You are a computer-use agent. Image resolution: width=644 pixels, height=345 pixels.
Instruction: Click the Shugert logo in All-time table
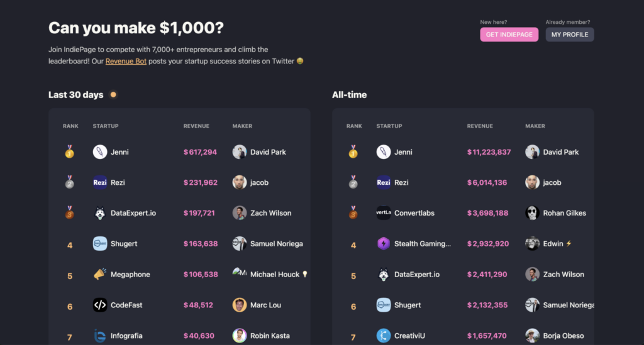point(384,305)
